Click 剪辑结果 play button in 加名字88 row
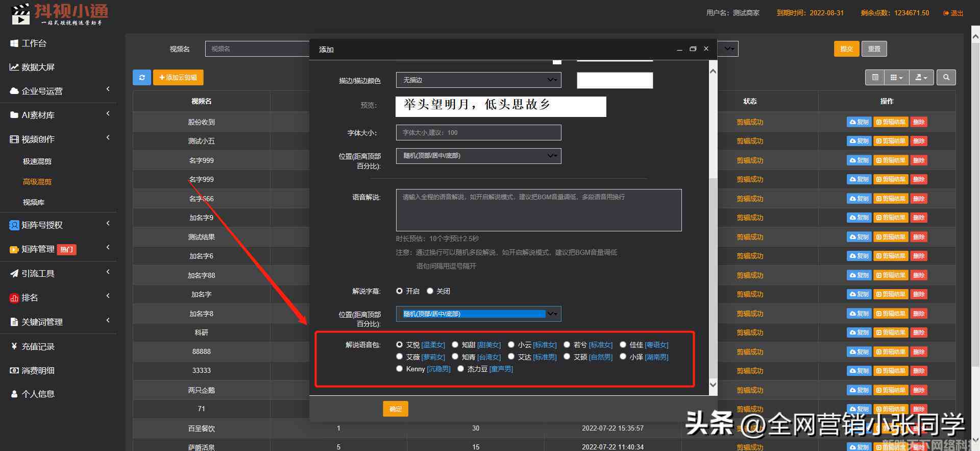Viewport: 980px width, 451px height. 891,275
